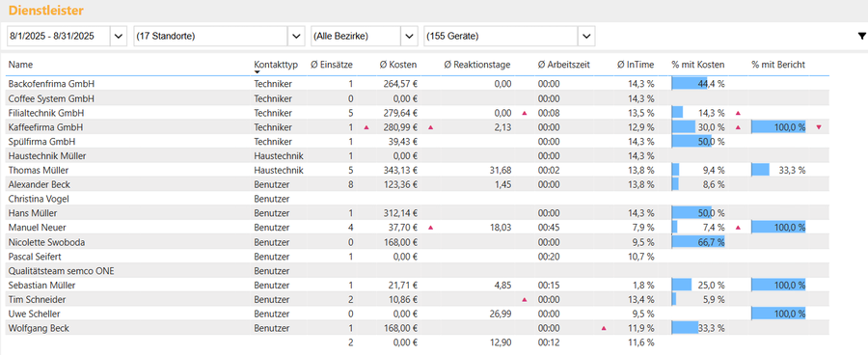Select the Alexander Beck row name

tap(39, 184)
